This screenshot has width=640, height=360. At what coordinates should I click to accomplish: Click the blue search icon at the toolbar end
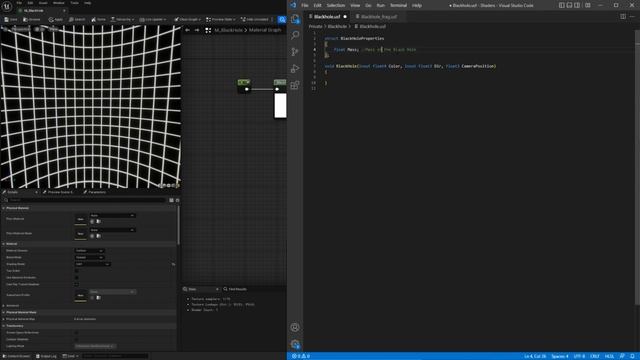282,19
